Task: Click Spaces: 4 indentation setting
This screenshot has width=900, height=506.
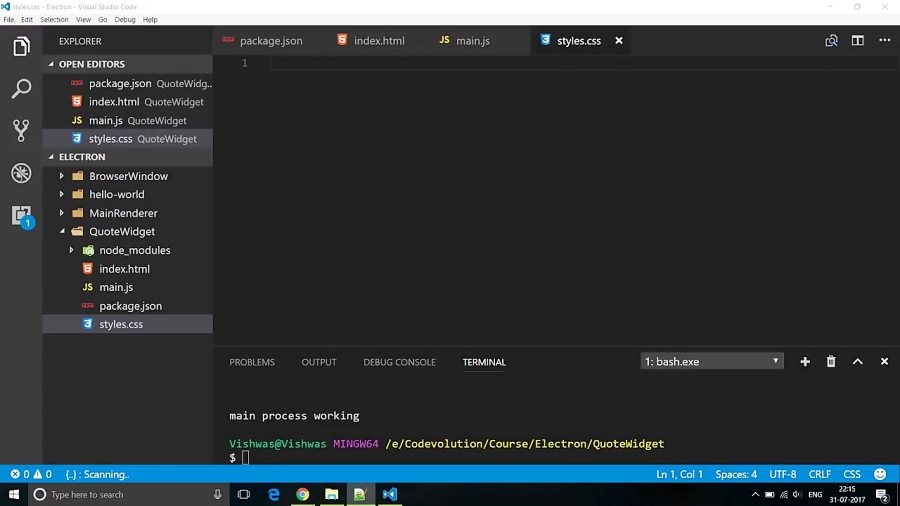Action: (x=736, y=474)
